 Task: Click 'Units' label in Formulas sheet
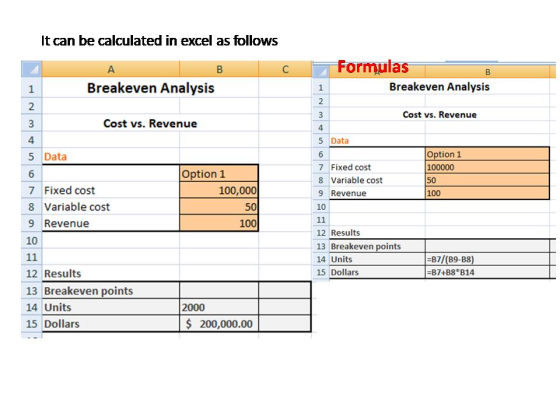(341, 259)
